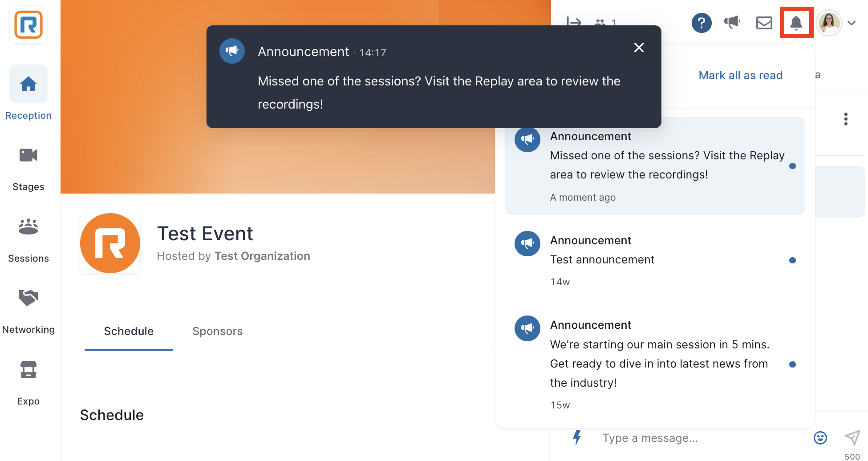
Task: Select the Schedule tab
Action: coord(129,331)
